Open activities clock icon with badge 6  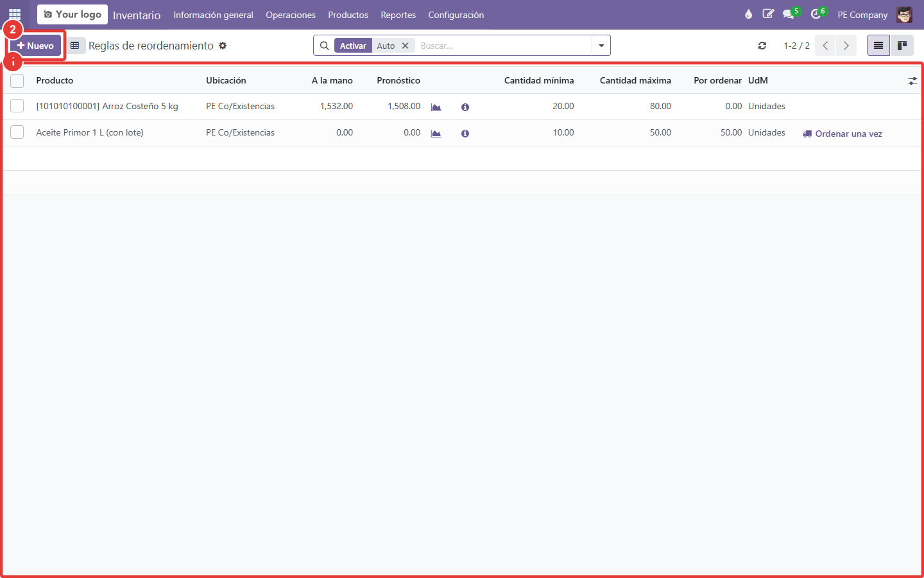pyautogui.click(x=817, y=14)
